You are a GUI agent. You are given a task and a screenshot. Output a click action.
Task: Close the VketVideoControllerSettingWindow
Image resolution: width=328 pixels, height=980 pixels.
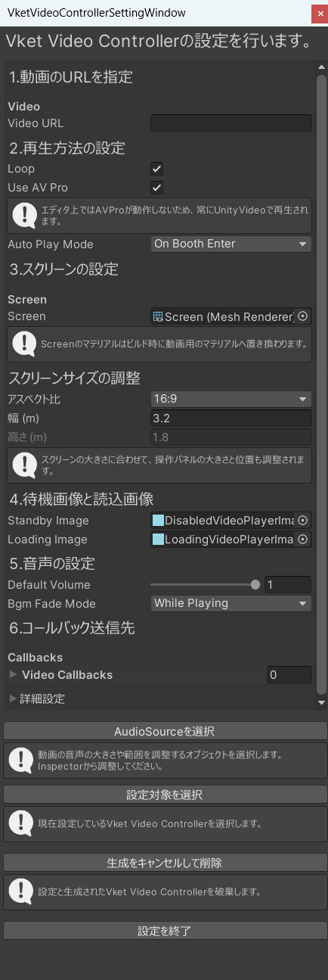(x=319, y=13)
